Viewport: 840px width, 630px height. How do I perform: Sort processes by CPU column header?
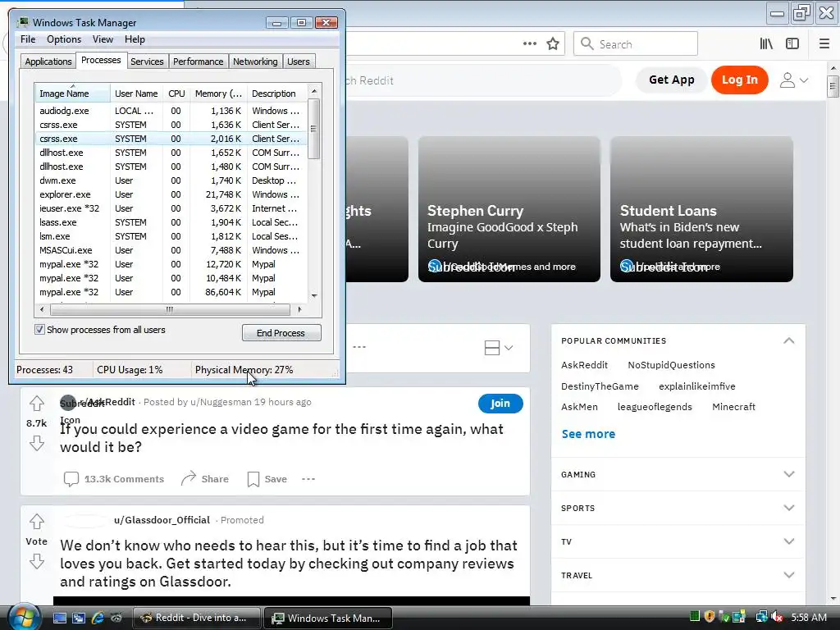[x=176, y=94]
